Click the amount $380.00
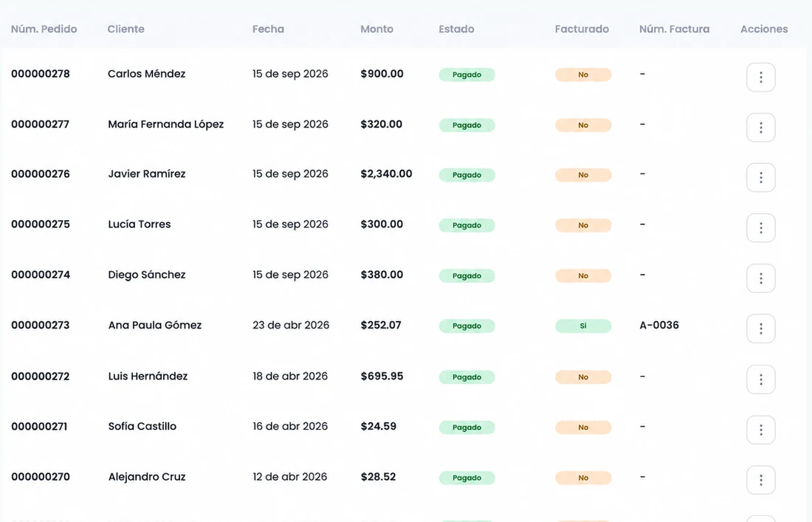Screen dimensions: 812x522 coord(382,275)
